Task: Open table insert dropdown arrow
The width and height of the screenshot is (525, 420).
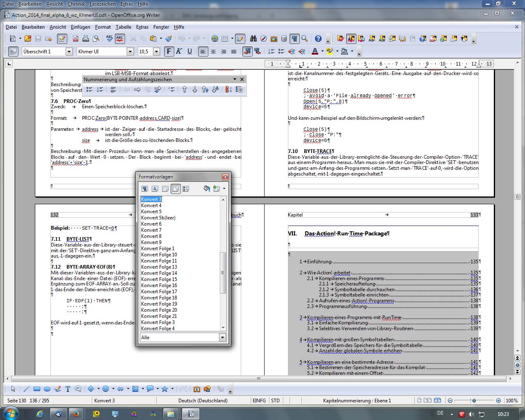Action: [232, 39]
